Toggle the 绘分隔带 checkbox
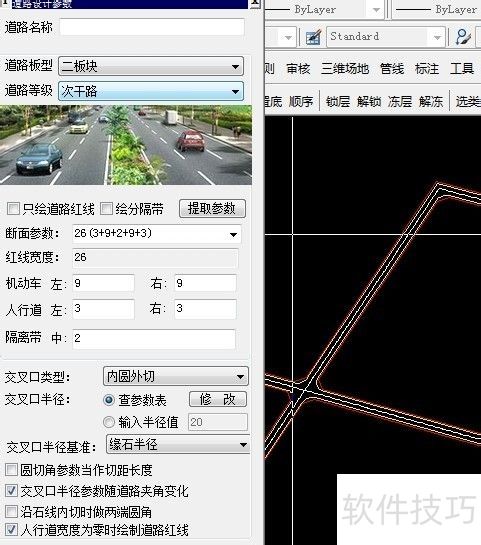The height and width of the screenshot is (545, 481). (x=106, y=209)
